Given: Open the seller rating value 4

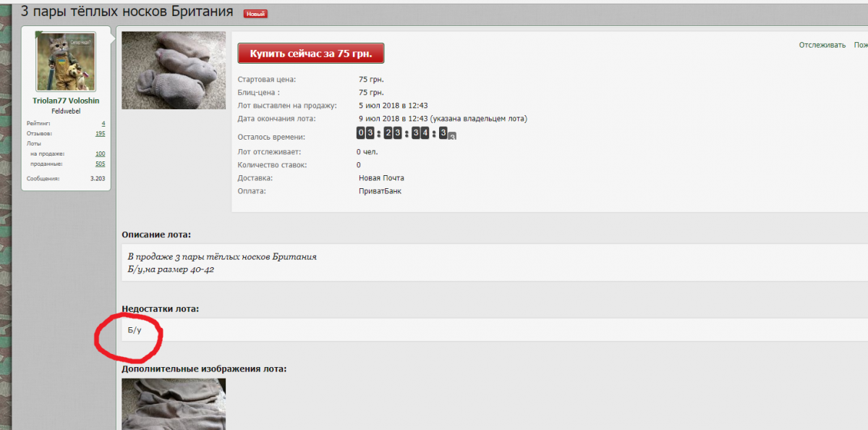Looking at the screenshot, I should (103, 124).
